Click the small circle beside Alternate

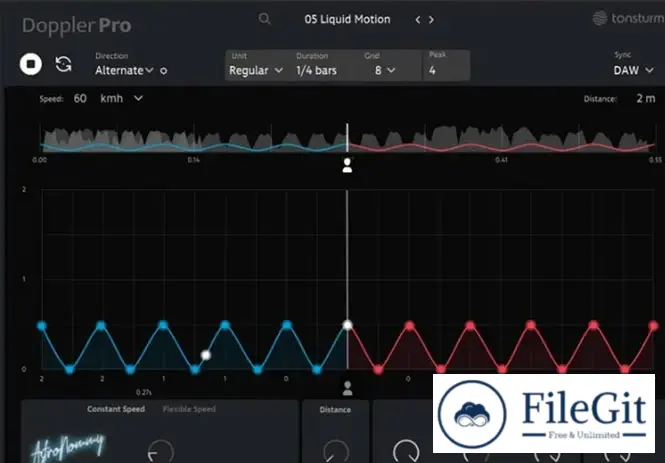tap(164, 71)
